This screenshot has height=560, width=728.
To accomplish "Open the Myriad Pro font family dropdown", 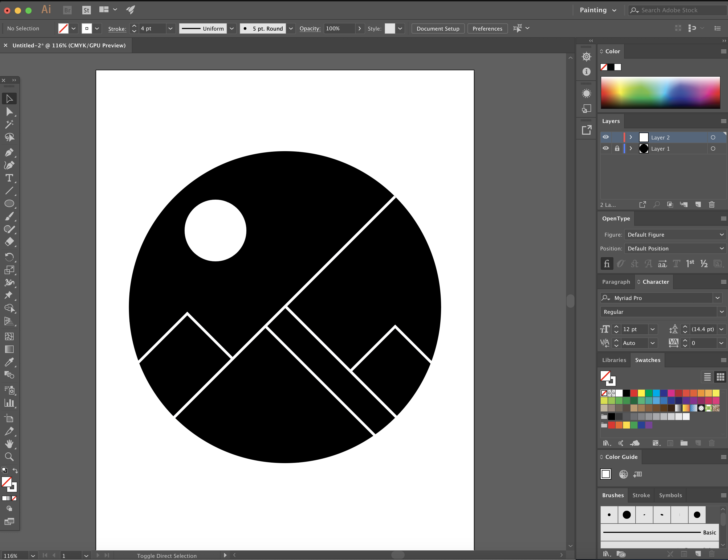I will (x=718, y=298).
